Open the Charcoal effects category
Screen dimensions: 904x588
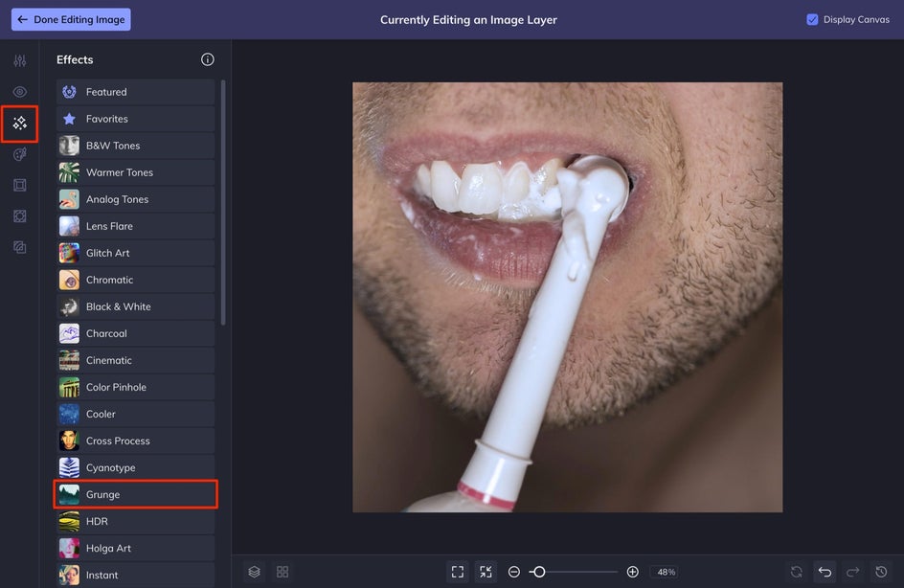pos(135,333)
